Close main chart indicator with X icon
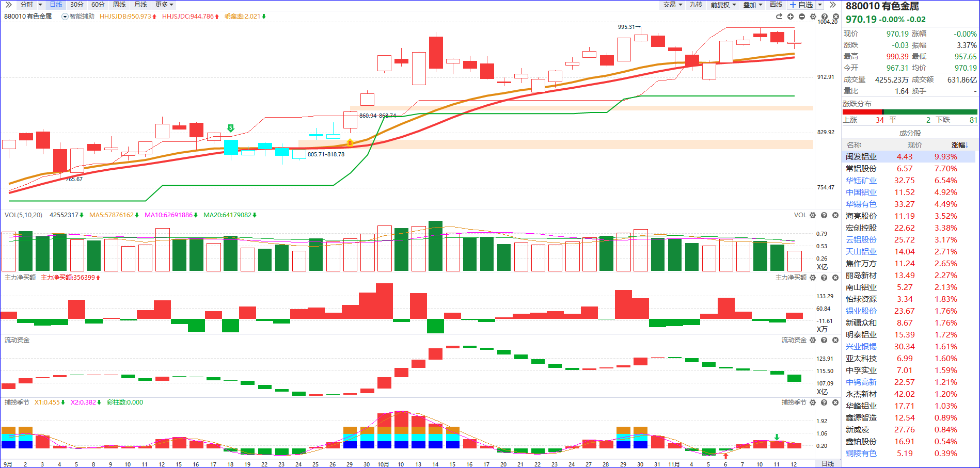Screen dimensions: 980x468 click(x=836, y=17)
